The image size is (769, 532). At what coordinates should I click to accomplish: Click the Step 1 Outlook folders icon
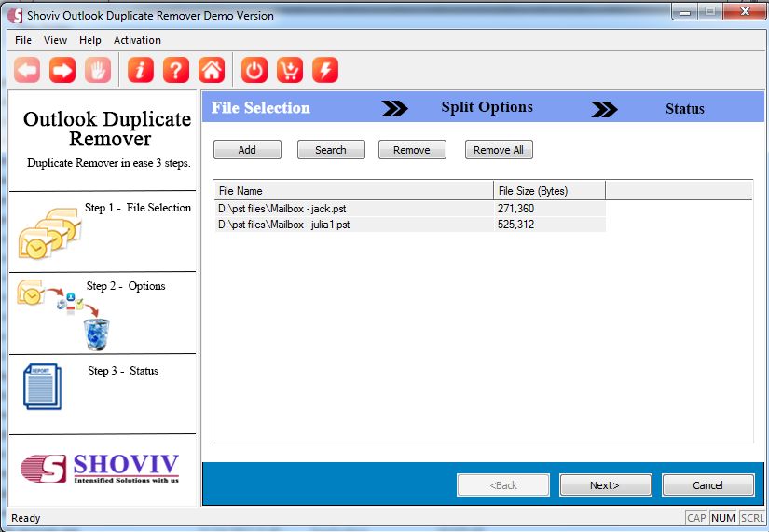tap(49, 234)
